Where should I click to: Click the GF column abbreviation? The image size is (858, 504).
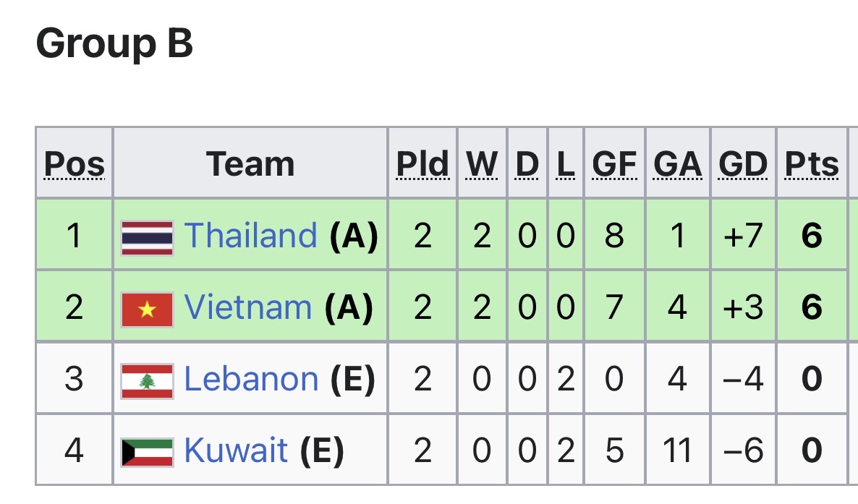[614, 164]
